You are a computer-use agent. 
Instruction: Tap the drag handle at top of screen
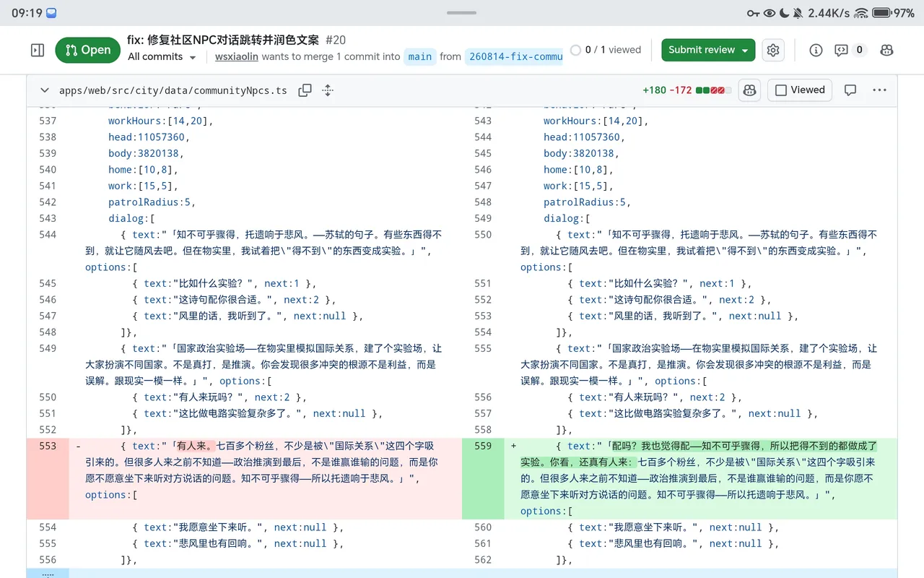tap(461, 12)
